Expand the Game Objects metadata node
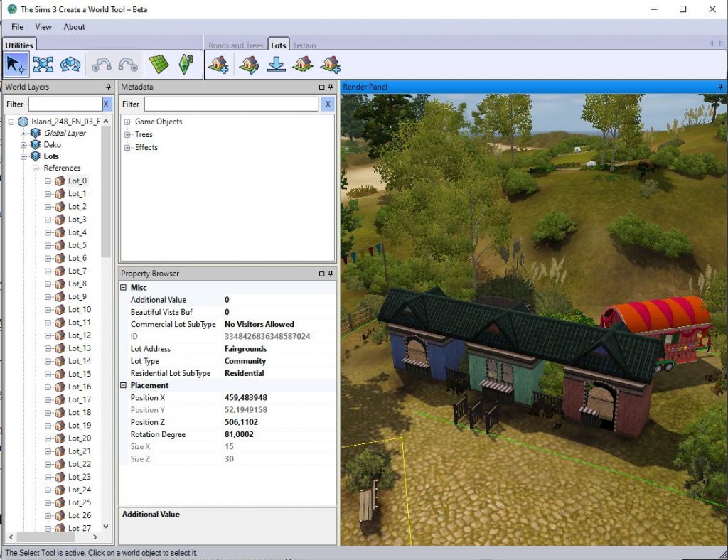728x560 pixels. click(x=128, y=122)
